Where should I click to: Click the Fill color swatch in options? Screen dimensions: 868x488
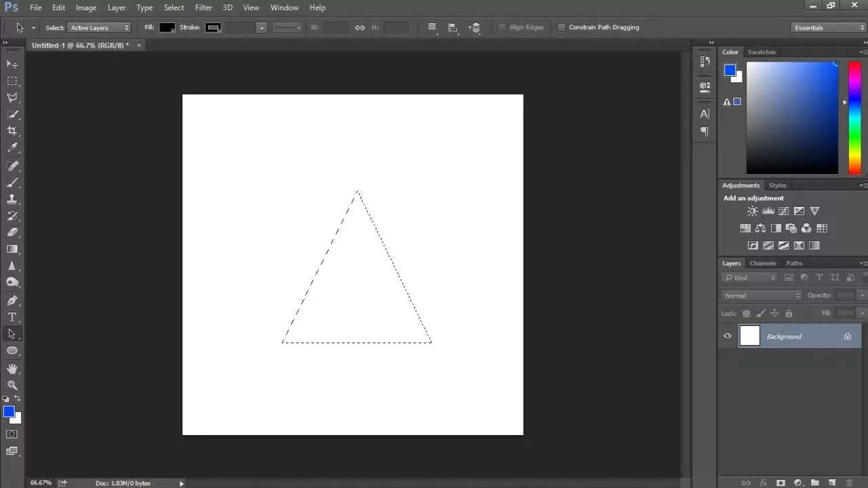coord(167,28)
